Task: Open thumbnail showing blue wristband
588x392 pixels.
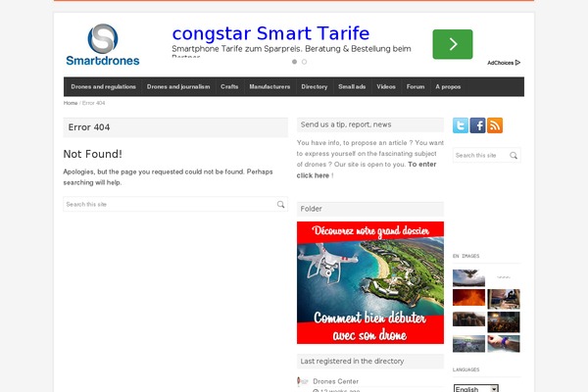Action: (x=504, y=344)
